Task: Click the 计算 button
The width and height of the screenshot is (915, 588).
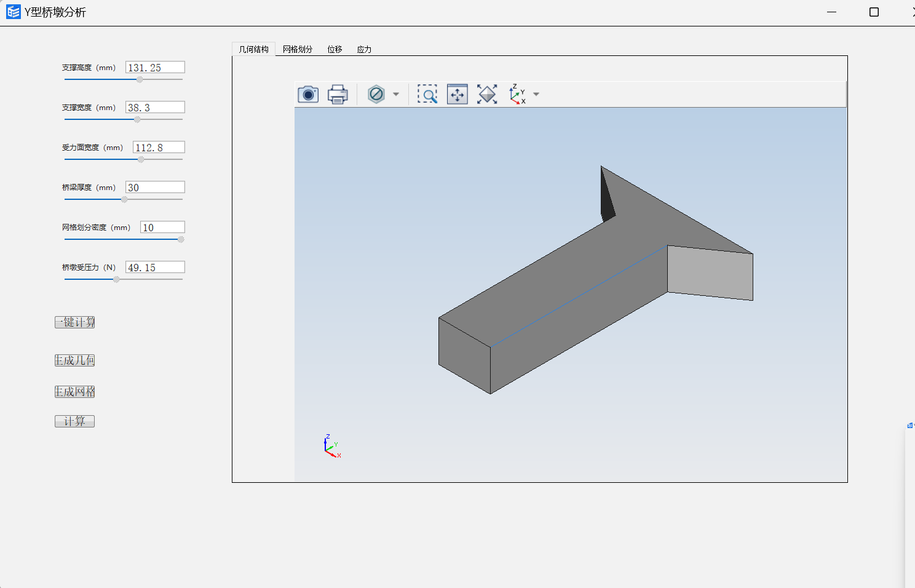Action: pyautogui.click(x=74, y=421)
